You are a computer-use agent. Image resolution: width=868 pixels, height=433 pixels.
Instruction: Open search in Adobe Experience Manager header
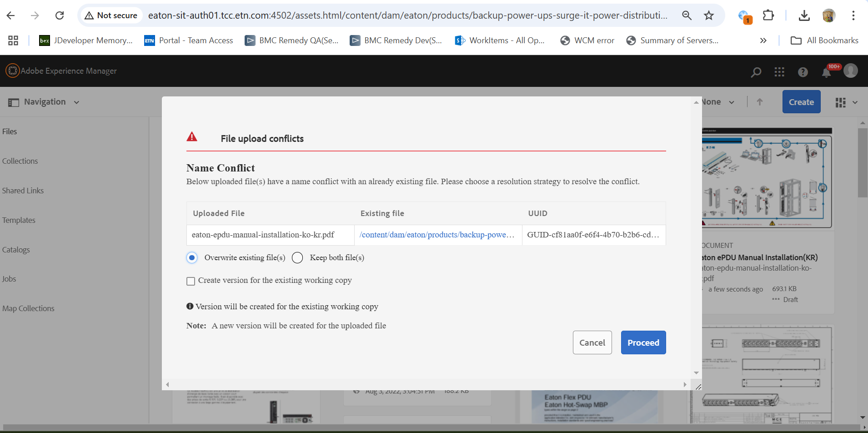click(x=756, y=72)
